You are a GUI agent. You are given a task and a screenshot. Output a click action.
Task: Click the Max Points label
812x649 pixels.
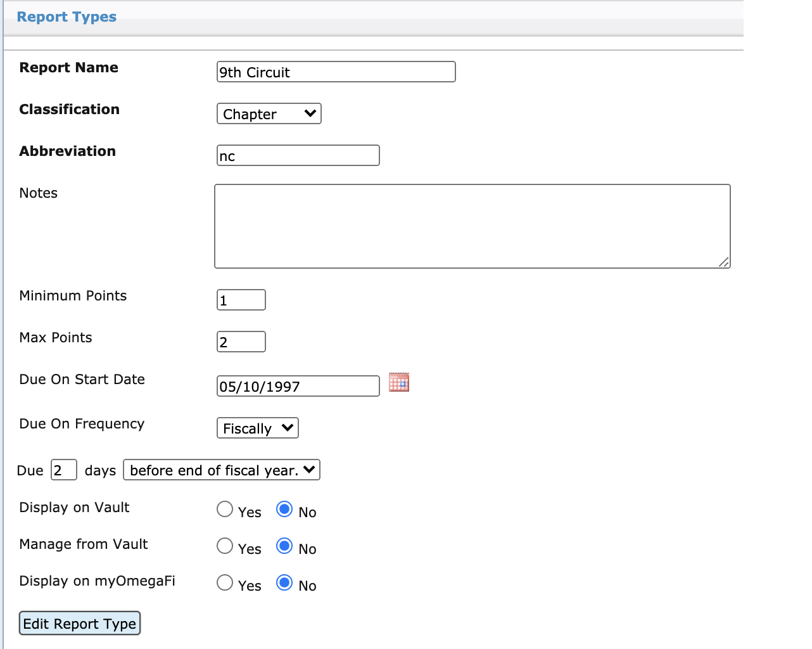coord(56,337)
